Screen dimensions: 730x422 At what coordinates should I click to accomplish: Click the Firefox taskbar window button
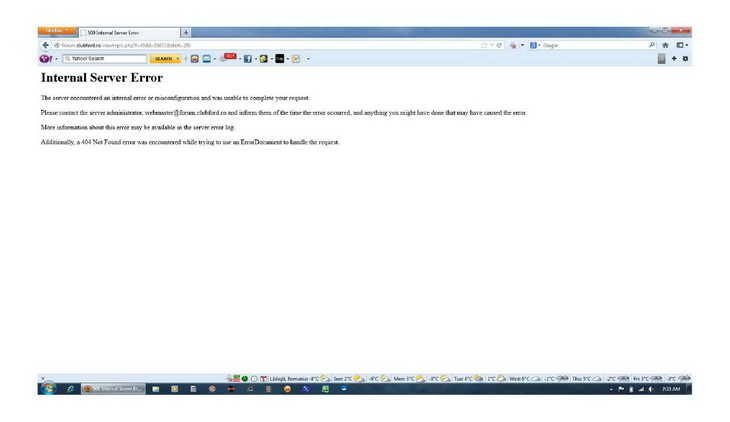(114, 388)
